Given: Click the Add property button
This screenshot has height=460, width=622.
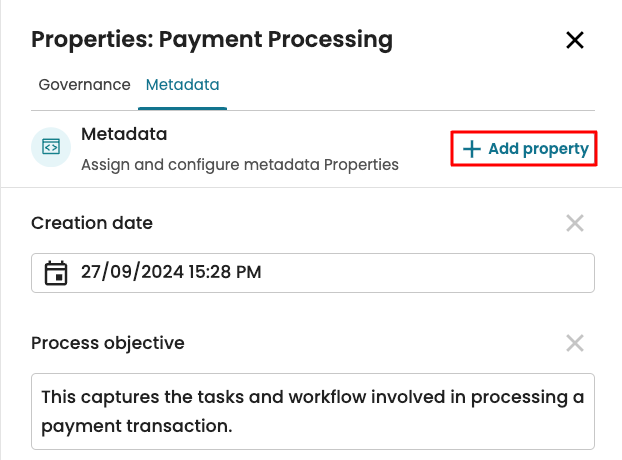Looking at the screenshot, I should point(525,149).
